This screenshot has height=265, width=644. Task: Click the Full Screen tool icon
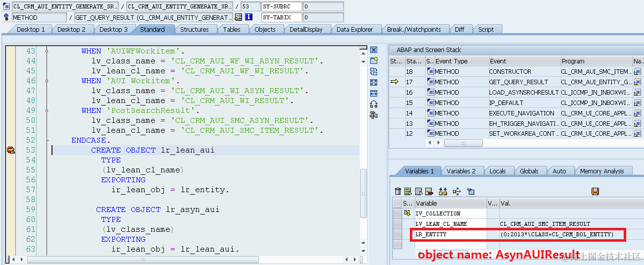[374, 82]
